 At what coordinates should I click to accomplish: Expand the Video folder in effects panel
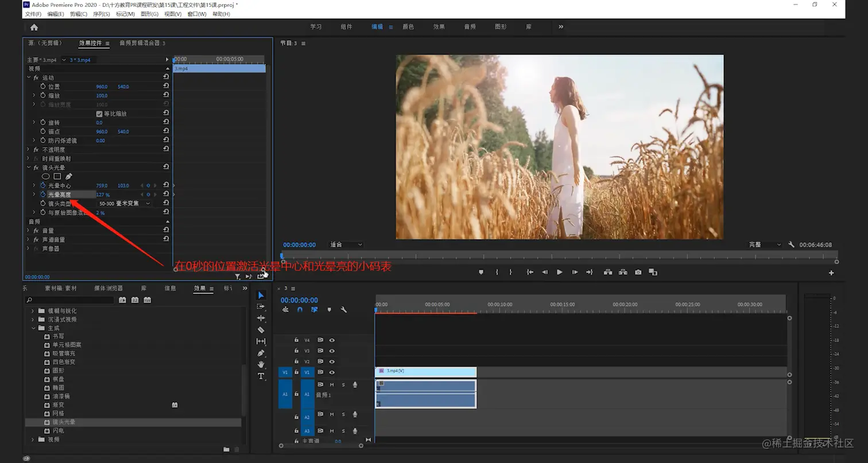pyautogui.click(x=33, y=439)
